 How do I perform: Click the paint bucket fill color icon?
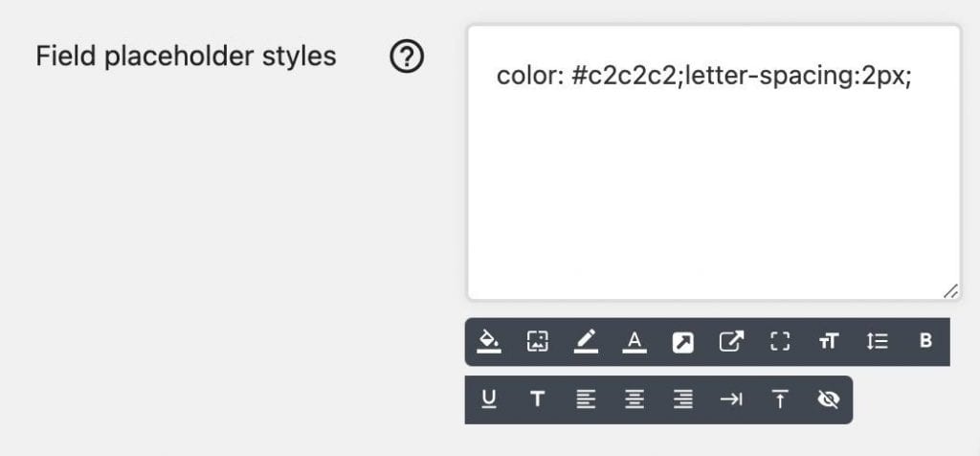click(489, 342)
